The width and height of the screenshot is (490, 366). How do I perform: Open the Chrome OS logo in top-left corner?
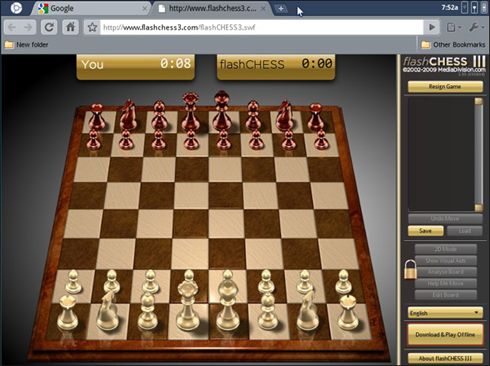(16, 8)
